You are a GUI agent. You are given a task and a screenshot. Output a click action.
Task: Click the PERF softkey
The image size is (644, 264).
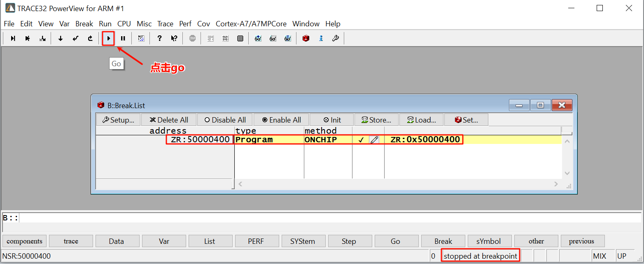point(256,241)
